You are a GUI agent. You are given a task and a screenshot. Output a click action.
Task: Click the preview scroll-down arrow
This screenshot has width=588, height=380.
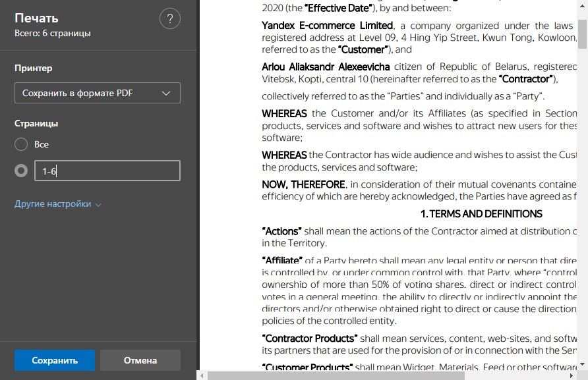(x=582, y=364)
